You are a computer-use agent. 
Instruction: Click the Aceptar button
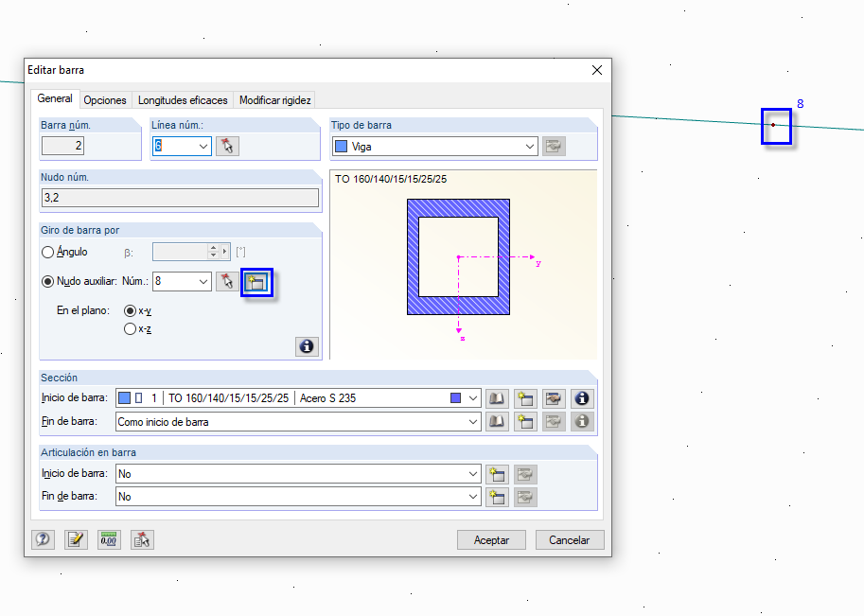[x=491, y=540]
